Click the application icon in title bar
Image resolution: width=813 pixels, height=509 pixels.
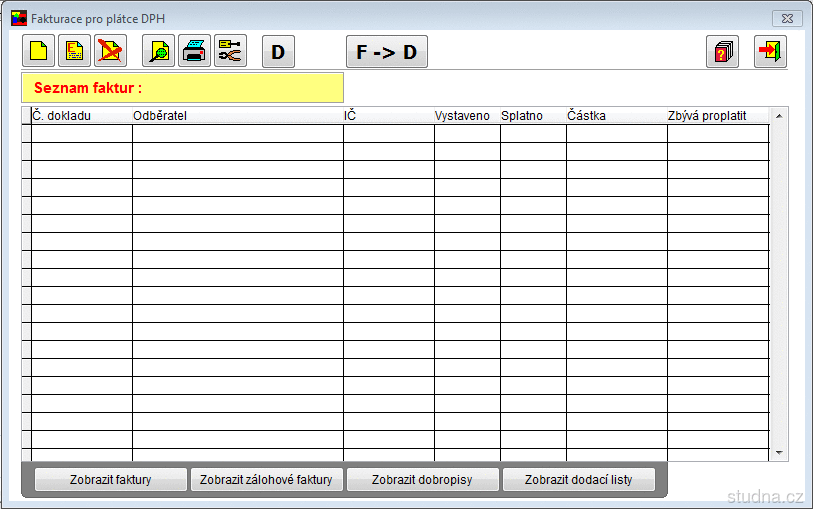point(19,18)
